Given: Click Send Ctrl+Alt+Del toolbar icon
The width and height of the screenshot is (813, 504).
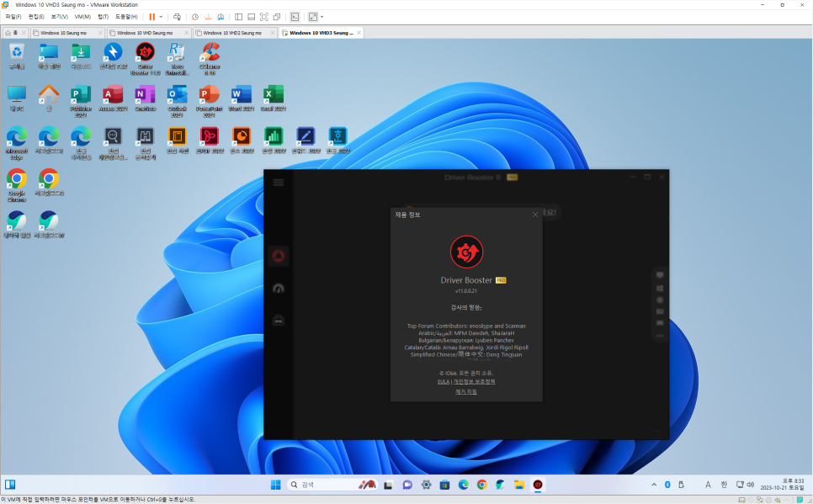Looking at the screenshot, I should point(177,17).
